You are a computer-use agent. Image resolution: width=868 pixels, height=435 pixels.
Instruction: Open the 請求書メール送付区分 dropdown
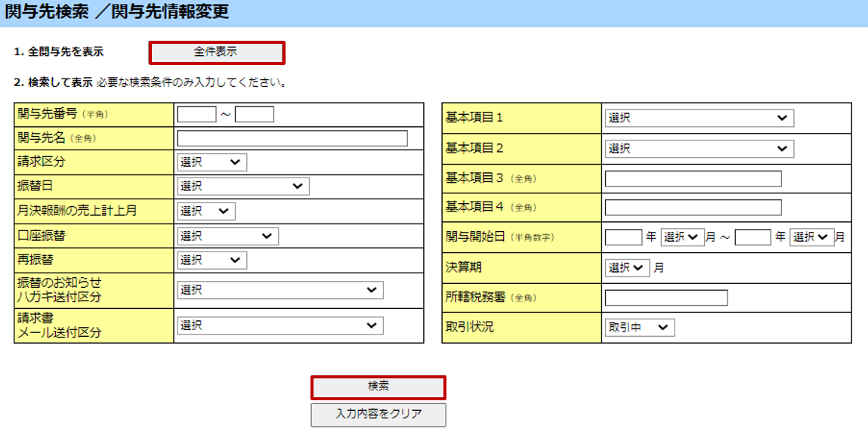point(280,325)
